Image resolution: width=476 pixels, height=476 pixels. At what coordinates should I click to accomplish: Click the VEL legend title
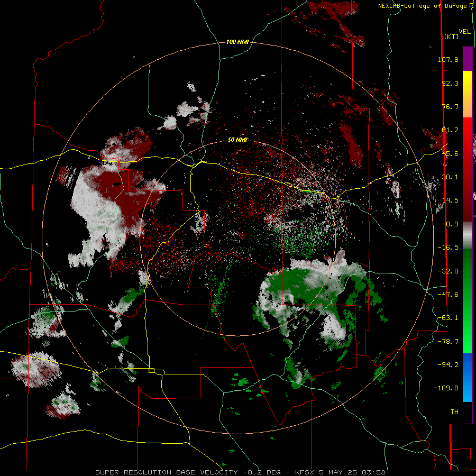tap(464, 32)
